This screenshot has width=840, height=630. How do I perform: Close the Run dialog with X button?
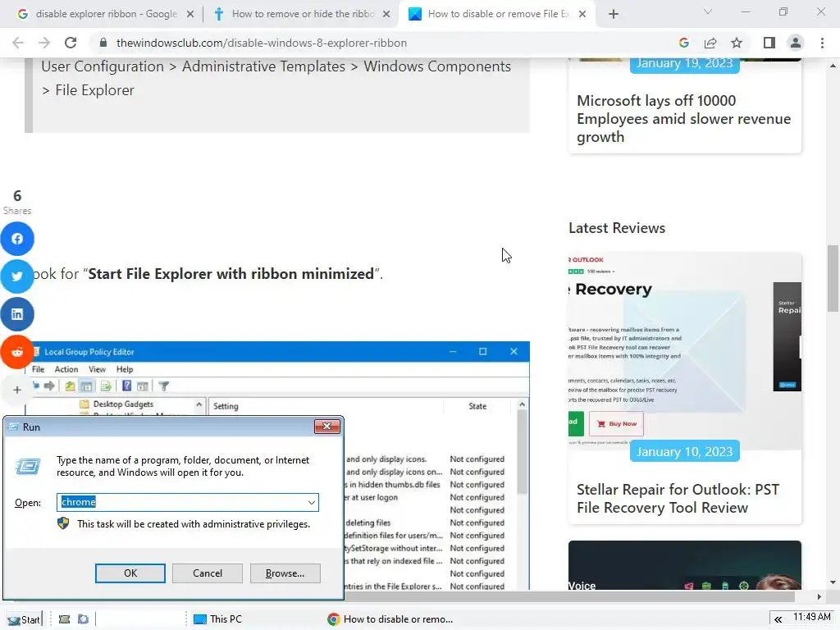tap(326, 427)
